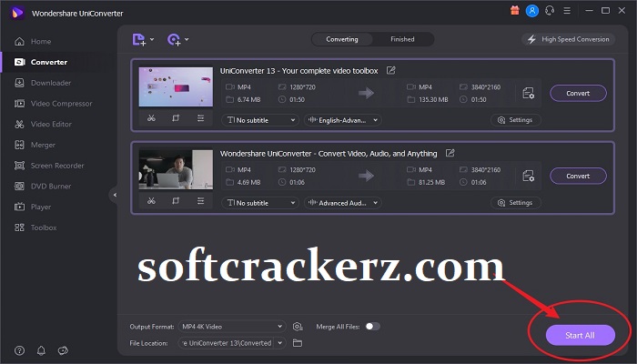Viewport: 637px width, 364px height.
Task: Open effects list for Wondershare UniConverter video
Action: (x=201, y=201)
